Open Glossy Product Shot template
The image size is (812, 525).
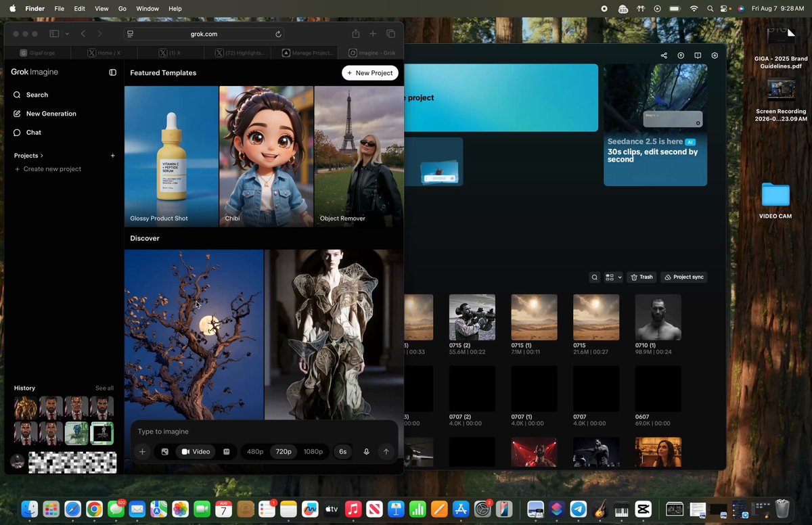[171, 156]
